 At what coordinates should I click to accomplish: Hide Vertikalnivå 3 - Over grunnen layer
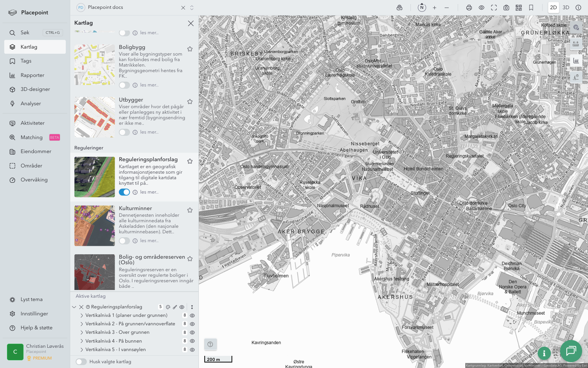[192, 332]
